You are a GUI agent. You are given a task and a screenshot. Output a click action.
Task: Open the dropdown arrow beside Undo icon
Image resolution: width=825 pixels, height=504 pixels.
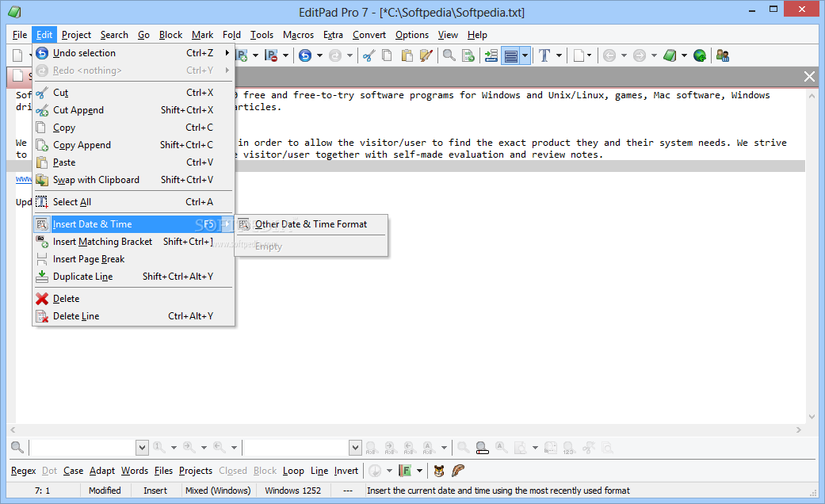click(x=319, y=55)
